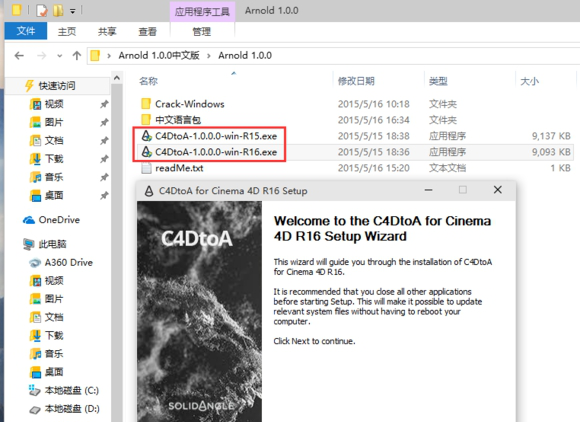Screen dimensions: 580x438
Task: Click C4DtoA Setup title bar icon
Action: tap(149, 191)
